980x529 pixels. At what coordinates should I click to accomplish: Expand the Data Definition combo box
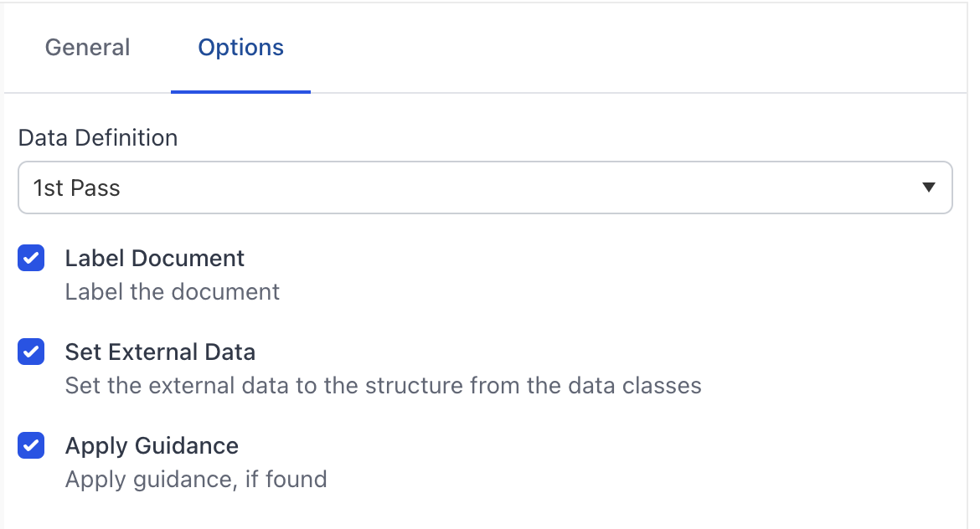click(x=485, y=188)
